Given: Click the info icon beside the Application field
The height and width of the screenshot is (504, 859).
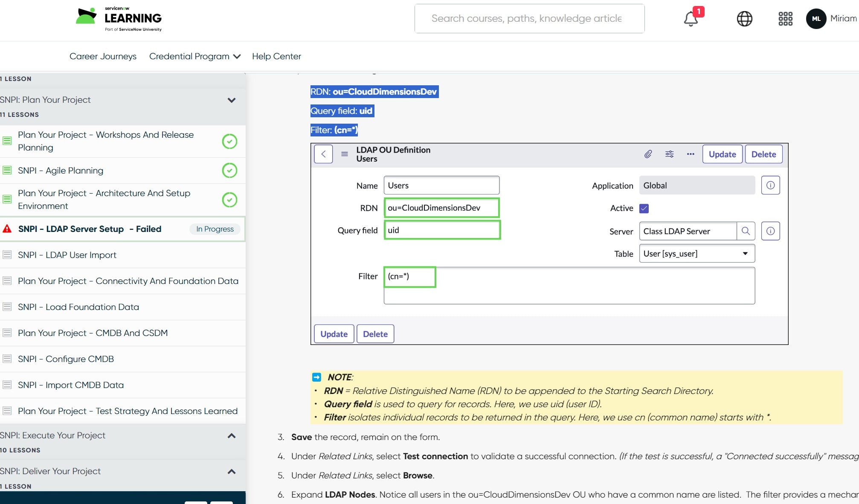Looking at the screenshot, I should [x=770, y=185].
